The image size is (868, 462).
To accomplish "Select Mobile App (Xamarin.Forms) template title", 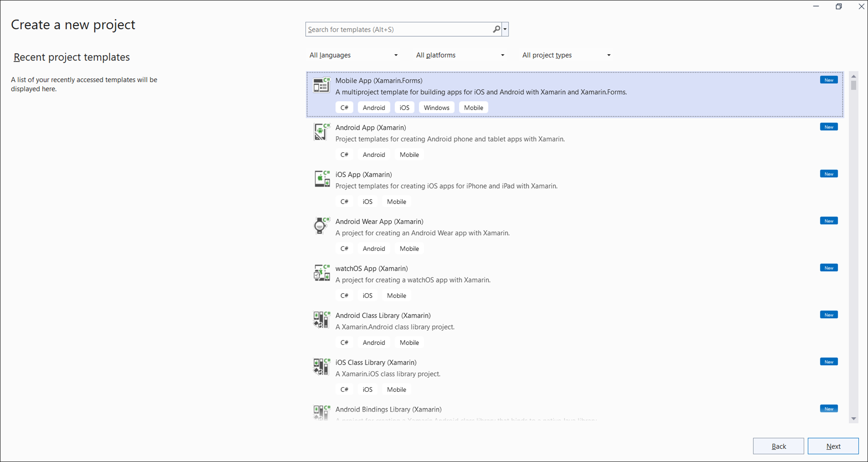I will (x=379, y=80).
